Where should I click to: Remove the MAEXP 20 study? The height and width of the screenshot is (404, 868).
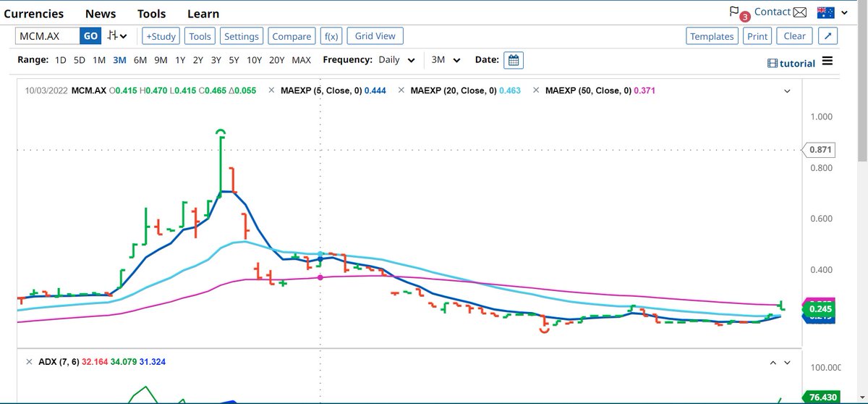(x=402, y=91)
